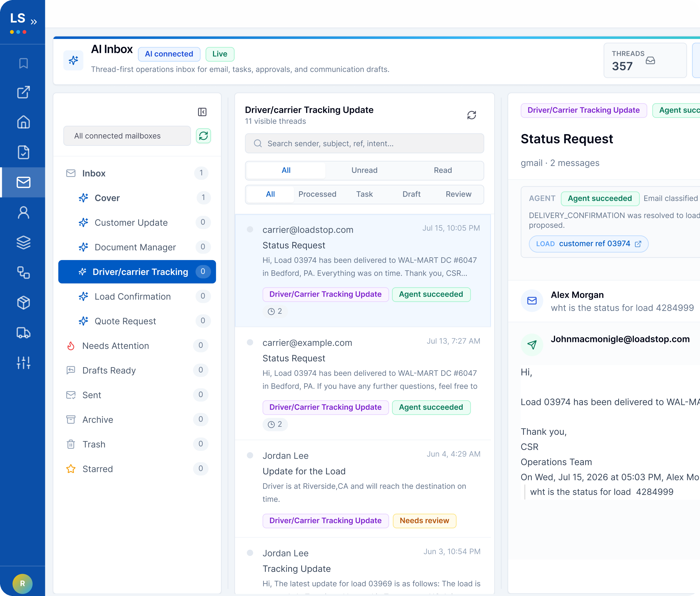Open the Cover category folder
Viewport: 700px width, 596px height.
pyautogui.click(x=137, y=198)
